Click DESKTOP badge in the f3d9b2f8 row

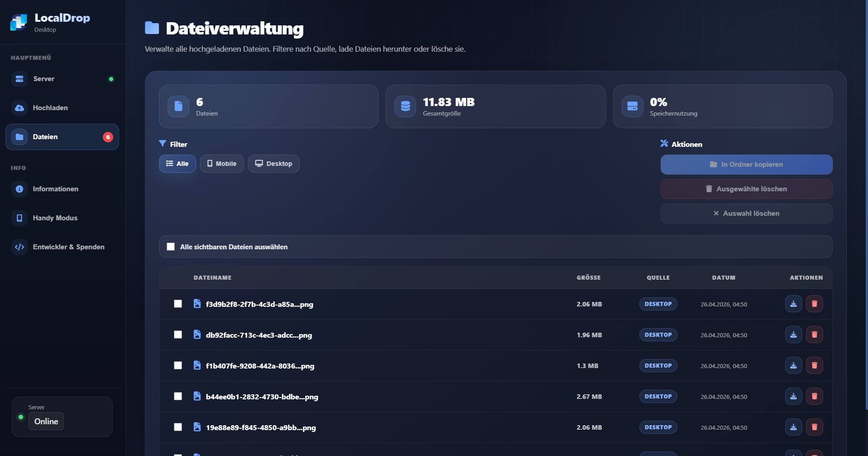coord(658,304)
